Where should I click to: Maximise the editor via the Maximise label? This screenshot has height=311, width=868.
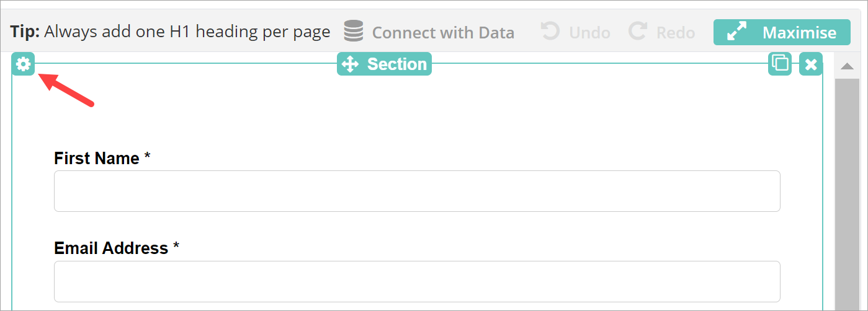click(x=799, y=32)
